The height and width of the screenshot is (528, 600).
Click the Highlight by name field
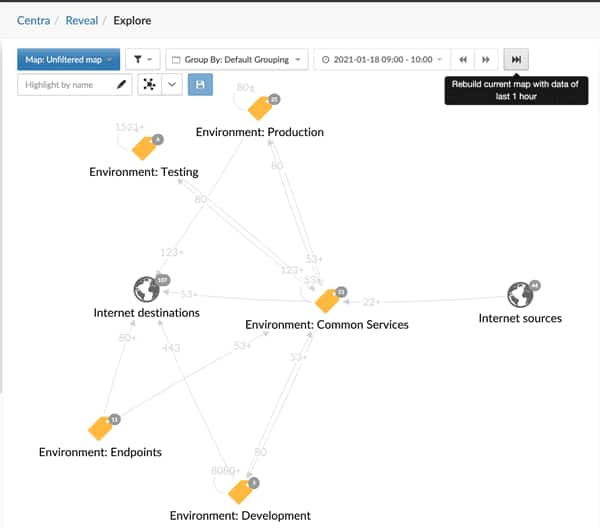(x=68, y=85)
